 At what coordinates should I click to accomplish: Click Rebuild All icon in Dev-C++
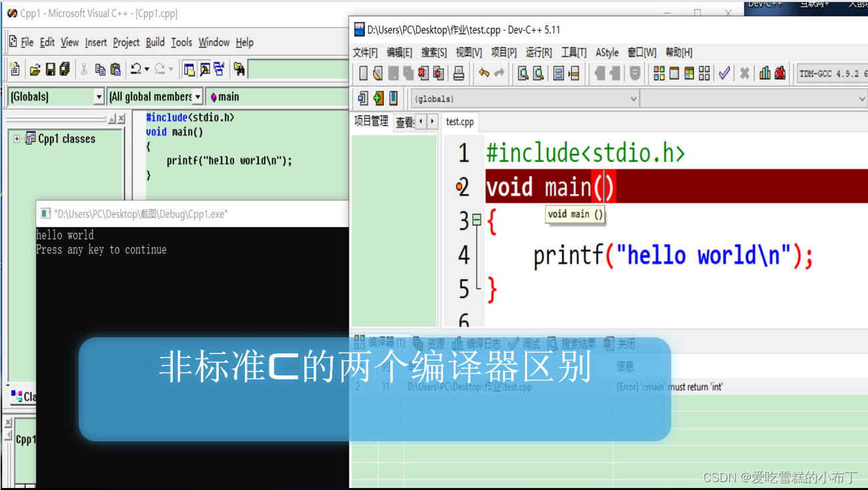coord(705,73)
